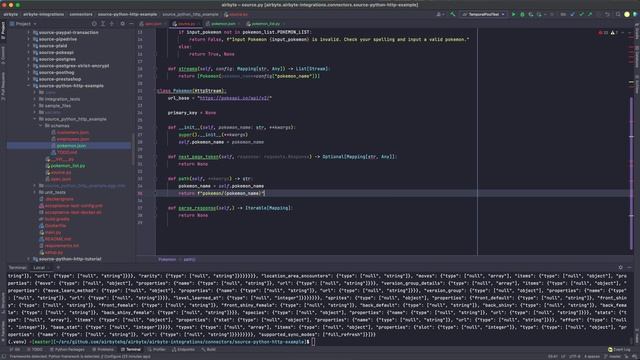Select the source-pokeapi folder
The width and height of the screenshot is (640, 360).
point(56,52)
